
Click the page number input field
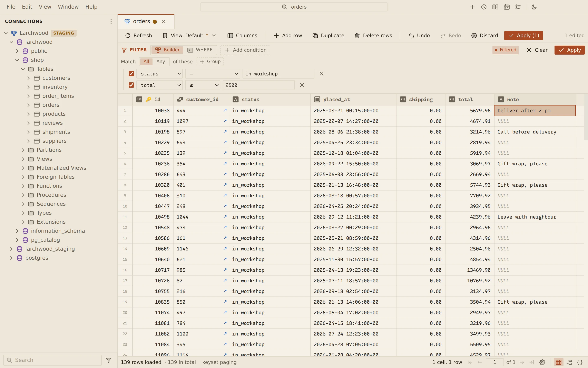pos(494,362)
